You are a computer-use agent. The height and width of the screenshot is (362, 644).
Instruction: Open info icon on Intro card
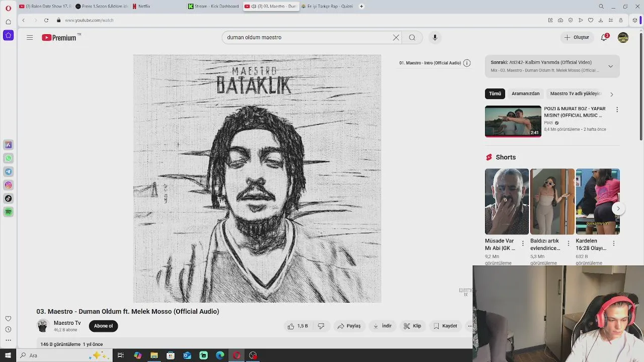click(467, 63)
